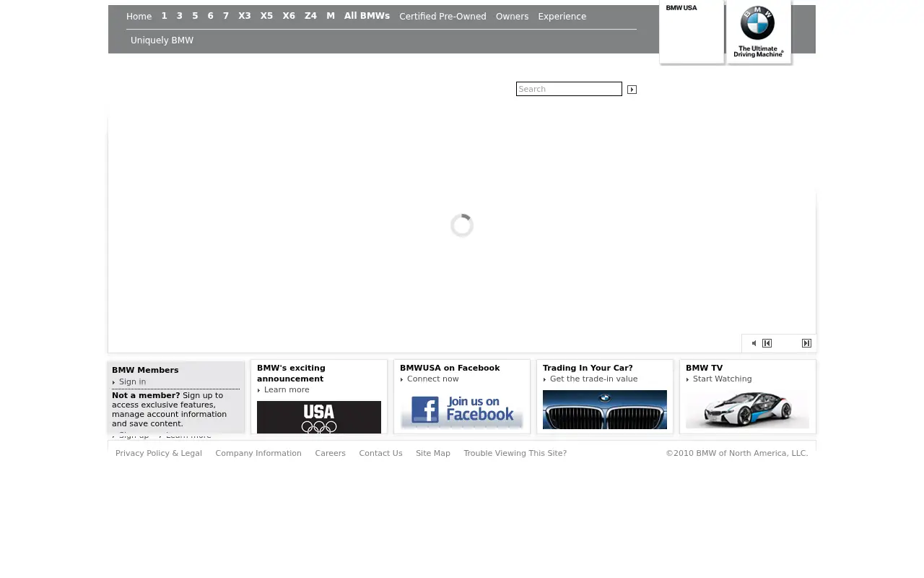Click the Connect now Facebook link
The image size is (924, 578).
tap(432, 379)
